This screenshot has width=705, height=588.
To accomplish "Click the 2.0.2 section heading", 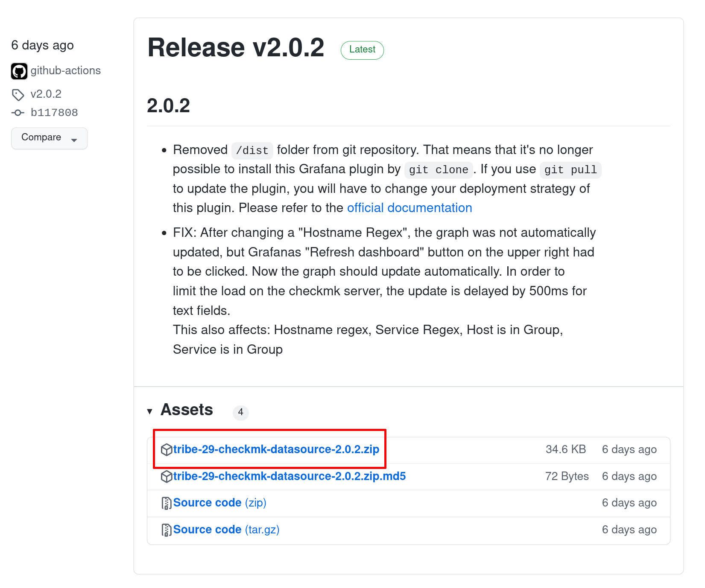I will pyautogui.click(x=169, y=106).
